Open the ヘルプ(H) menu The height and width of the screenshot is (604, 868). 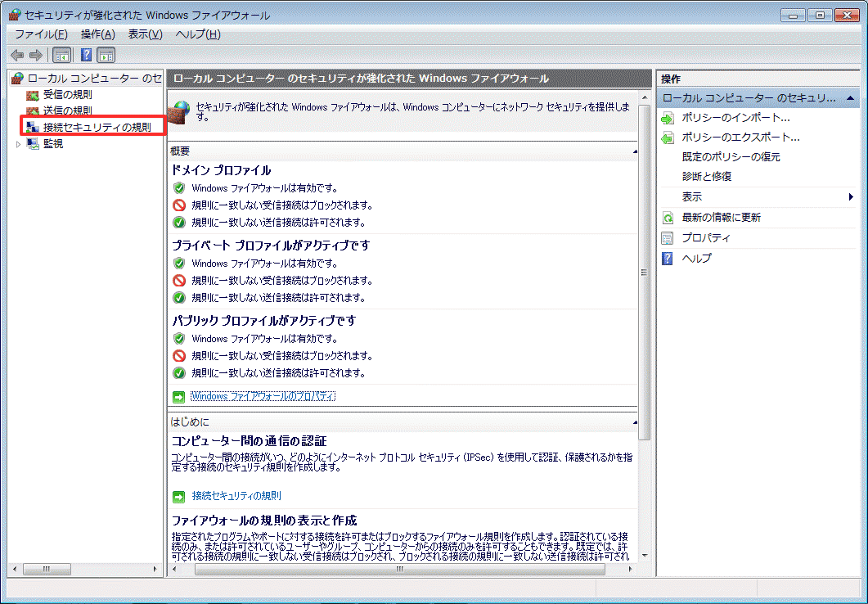tap(198, 34)
